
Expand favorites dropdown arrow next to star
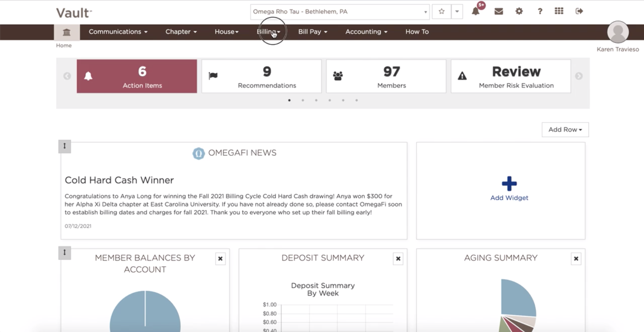(x=457, y=11)
